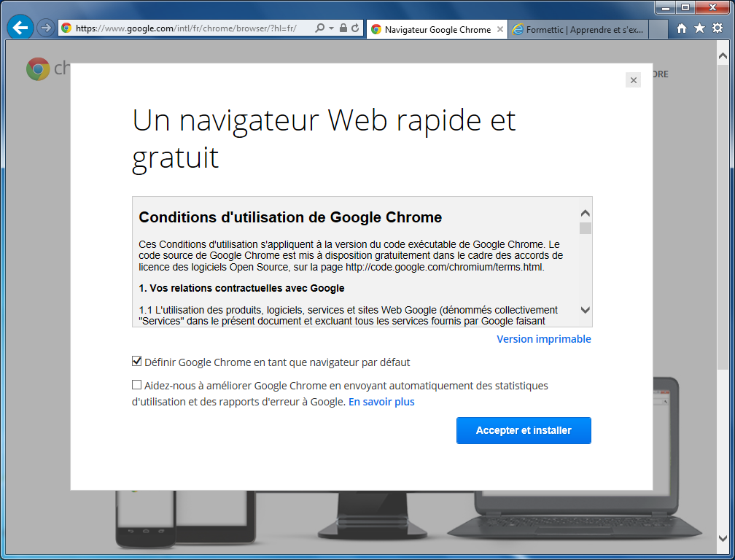This screenshot has height=560, width=735.
Task: Open the En savoir plus link
Action: tap(381, 402)
